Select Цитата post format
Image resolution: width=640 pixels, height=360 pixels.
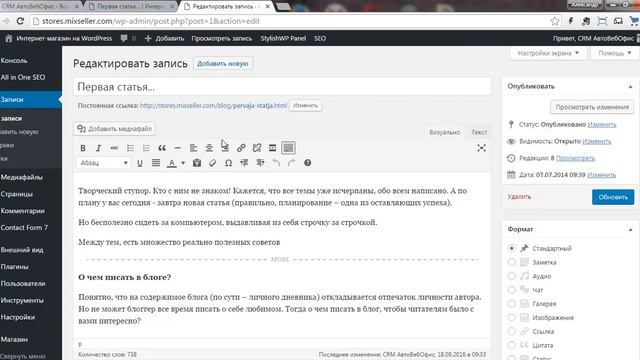pos(511,345)
